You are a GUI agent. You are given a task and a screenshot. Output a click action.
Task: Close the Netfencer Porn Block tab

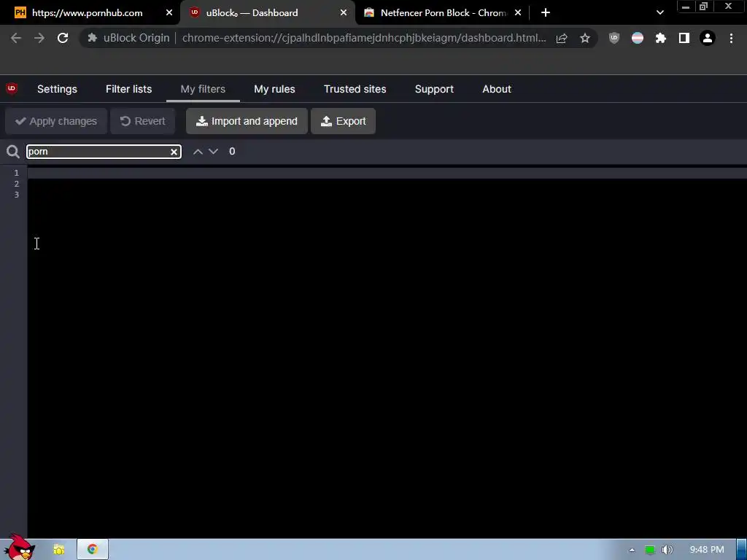(518, 13)
